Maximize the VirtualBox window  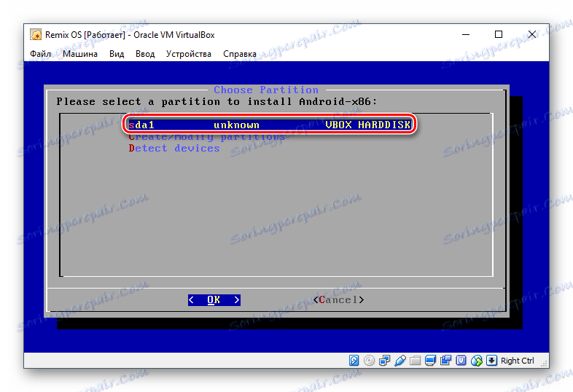499,34
